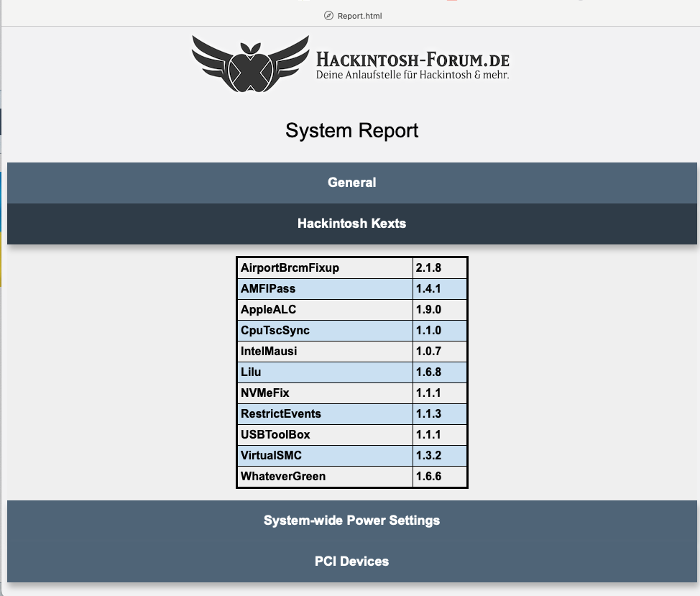Click version 1.0.7 of IntelMausi
This screenshot has height=596, width=700.
[440, 352]
